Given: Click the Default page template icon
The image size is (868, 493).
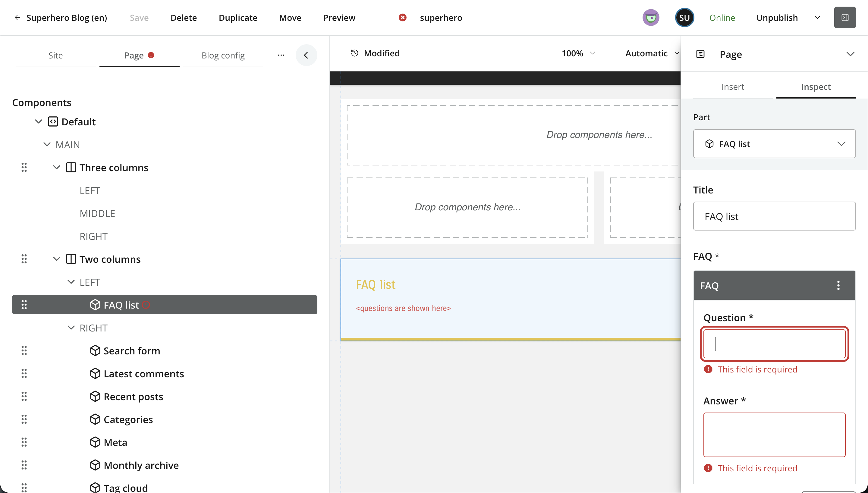Looking at the screenshot, I should pos(53,121).
